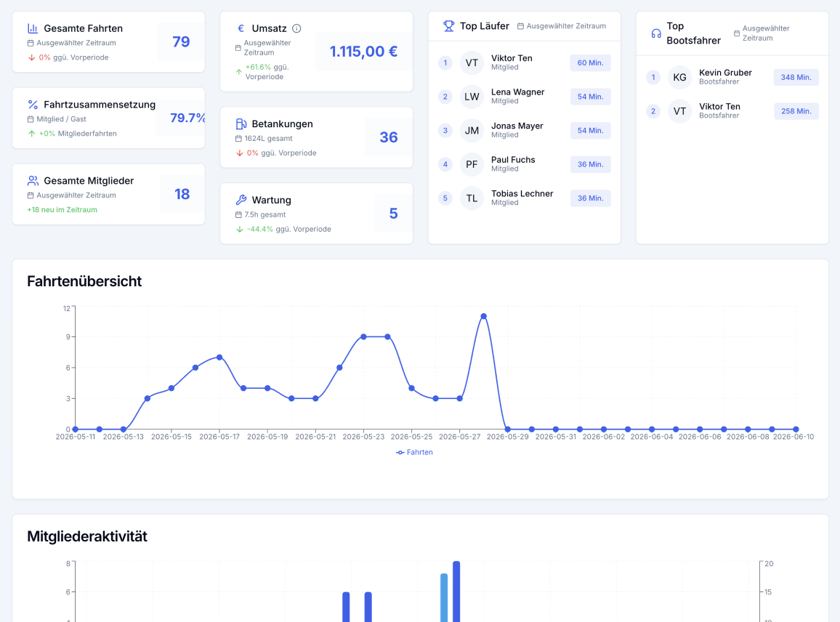Viewport: 840px width, 622px height.
Task: Open Lena Wagner's entry in Top Läufer
Action: pyautogui.click(x=524, y=97)
